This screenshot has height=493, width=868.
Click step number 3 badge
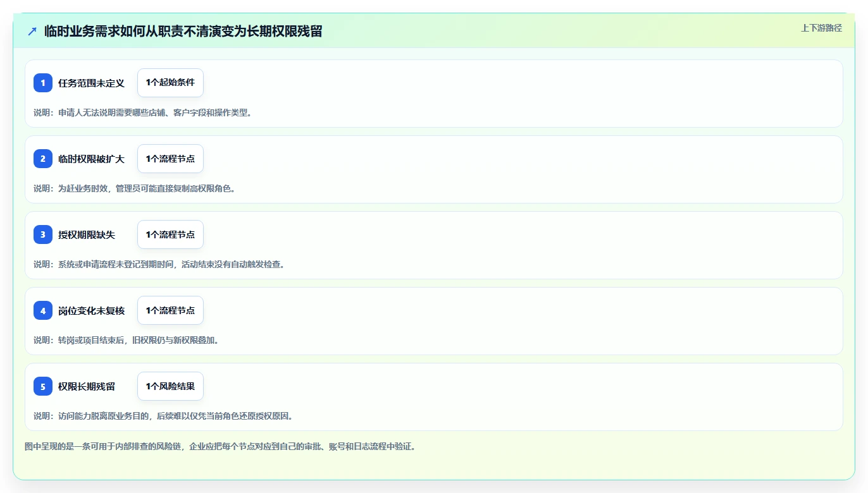click(x=43, y=234)
